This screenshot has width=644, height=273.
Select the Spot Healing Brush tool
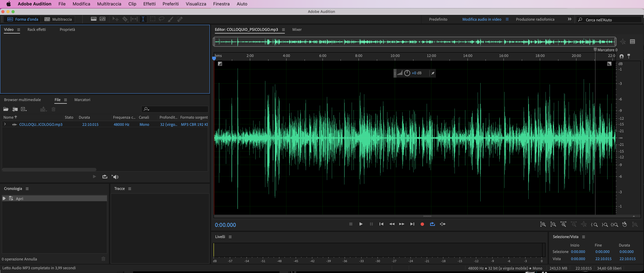(x=180, y=19)
